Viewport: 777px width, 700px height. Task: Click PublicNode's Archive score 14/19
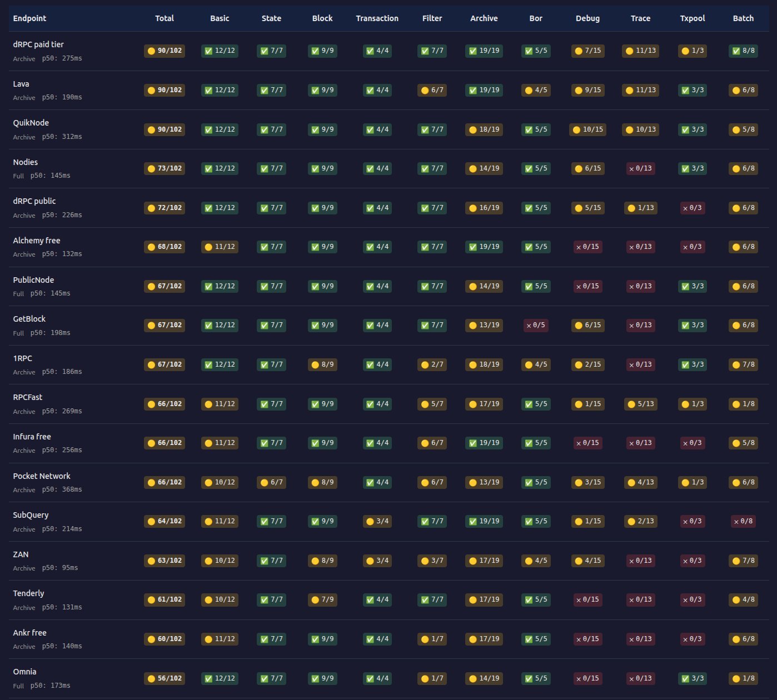pyautogui.click(x=484, y=286)
